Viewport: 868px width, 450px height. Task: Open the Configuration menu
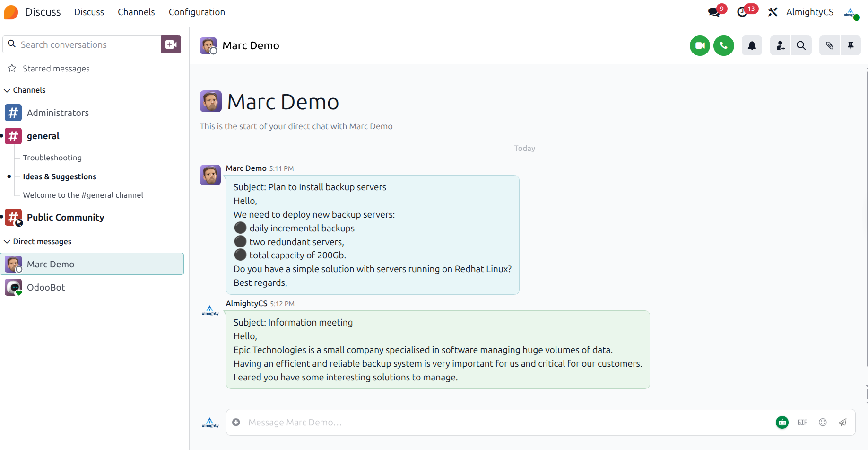click(197, 12)
